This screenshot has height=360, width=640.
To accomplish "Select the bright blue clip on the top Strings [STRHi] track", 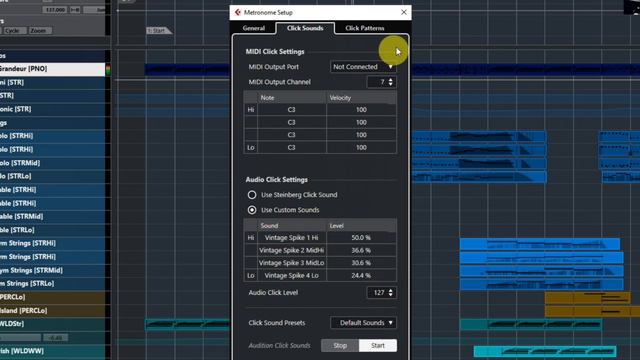I will [540, 244].
